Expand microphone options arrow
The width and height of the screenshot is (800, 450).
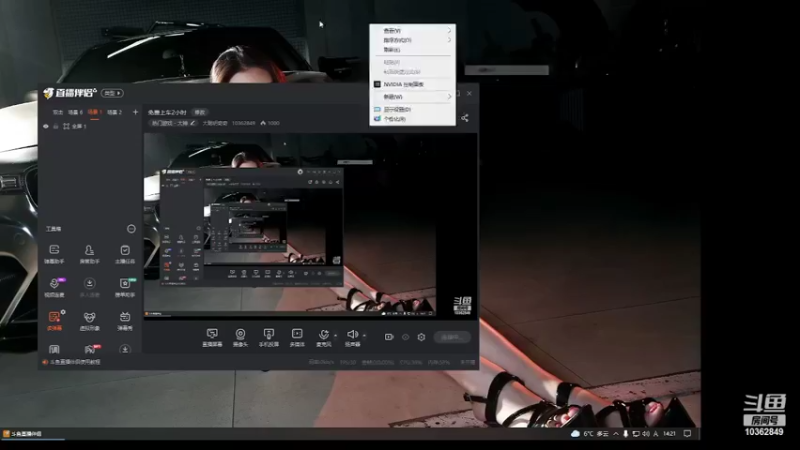pyautogui.click(x=335, y=335)
